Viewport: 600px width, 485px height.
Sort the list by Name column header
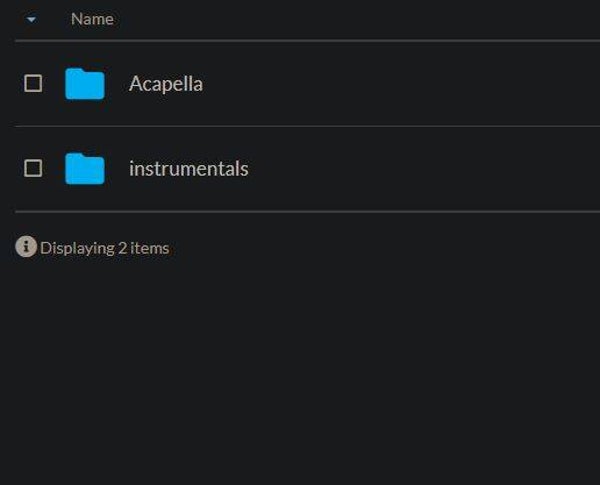pos(92,19)
